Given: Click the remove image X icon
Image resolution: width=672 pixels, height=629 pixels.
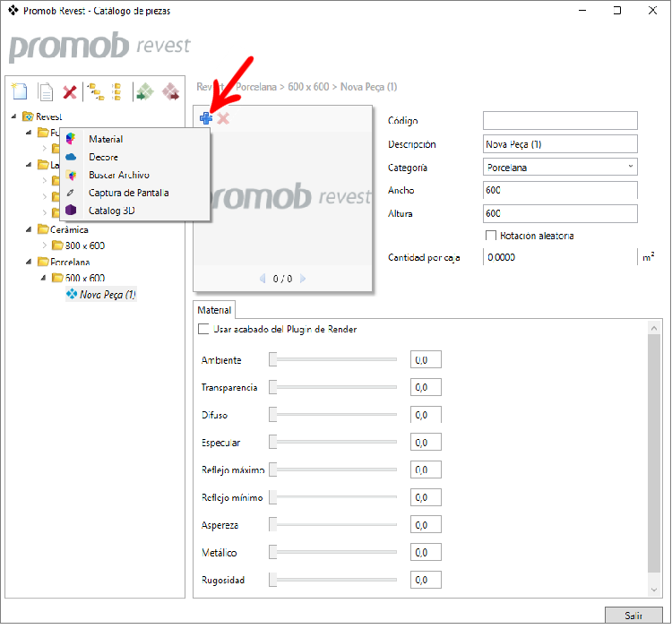Looking at the screenshot, I should tap(223, 118).
